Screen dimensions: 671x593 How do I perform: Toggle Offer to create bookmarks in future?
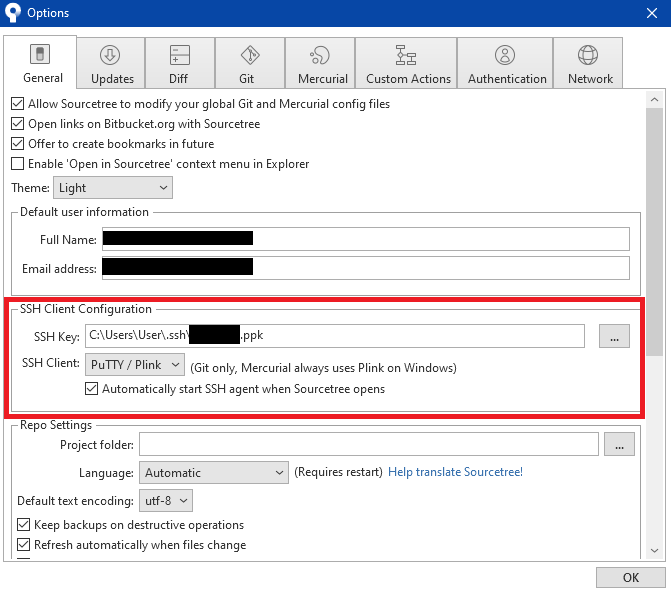pos(18,144)
